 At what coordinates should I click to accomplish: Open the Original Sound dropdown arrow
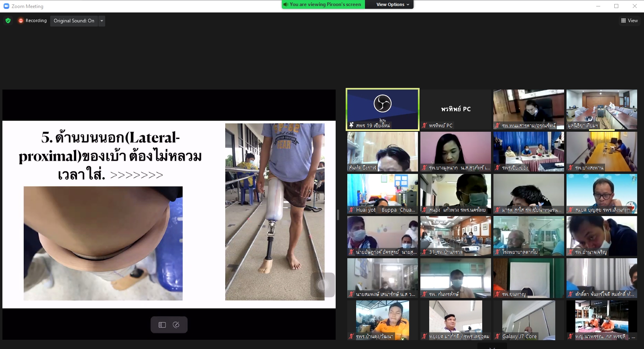[x=102, y=21]
